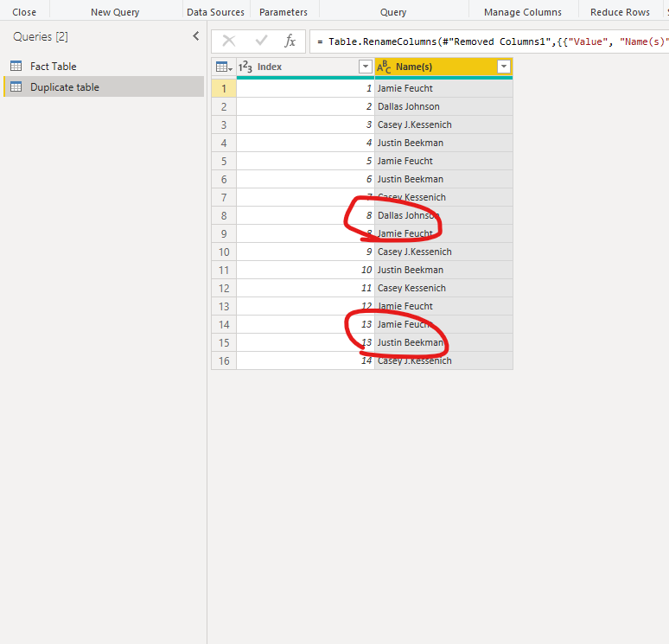669x644 pixels.
Task: Click the Fact Table table icon
Action: click(x=16, y=67)
